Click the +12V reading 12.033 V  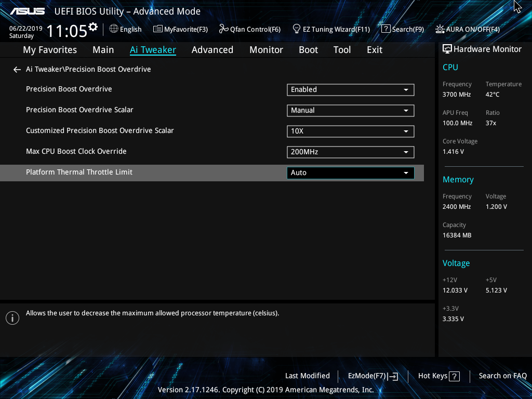(x=455, y=290)
